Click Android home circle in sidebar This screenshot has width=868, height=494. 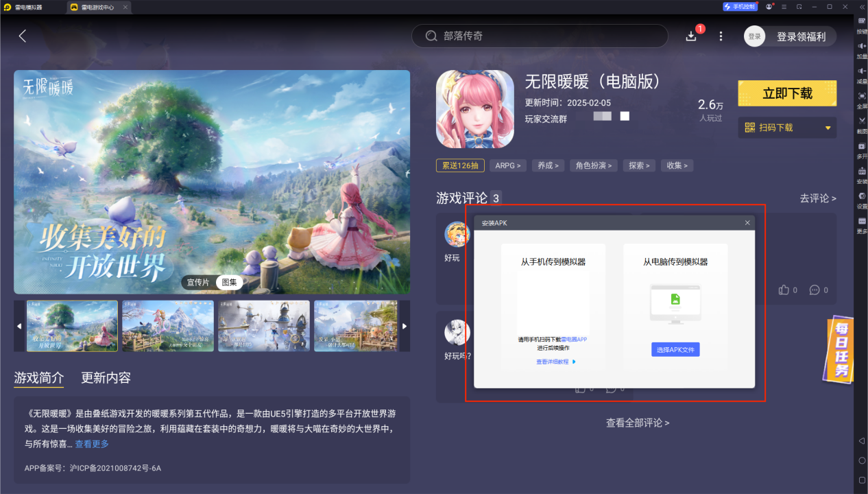click(x=862, y=460)
